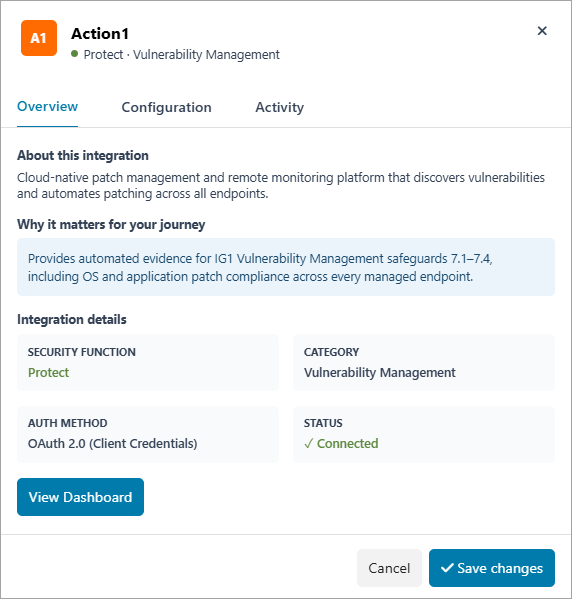Click the View Dashboard button
The width and height of the screenshot is (572, 599).
[x=80, y=497]
